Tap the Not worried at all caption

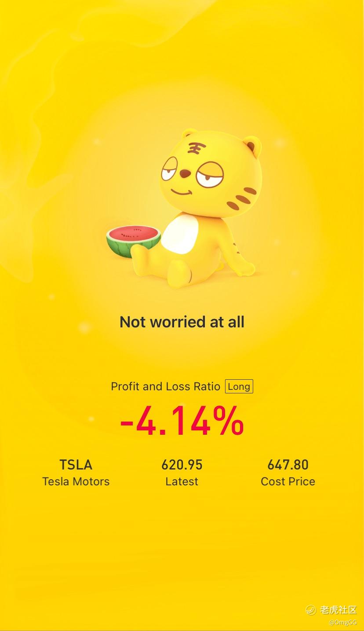click(x=182, y=322)
